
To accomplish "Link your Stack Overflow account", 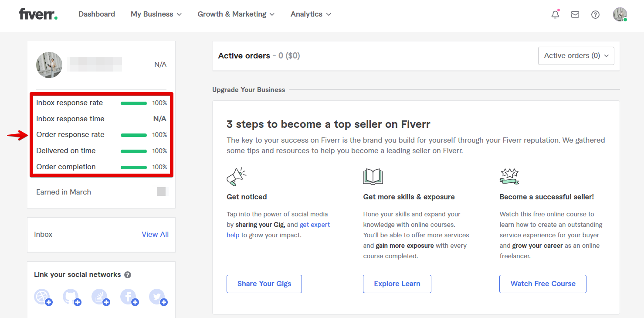I will click(x=100, y=297).
